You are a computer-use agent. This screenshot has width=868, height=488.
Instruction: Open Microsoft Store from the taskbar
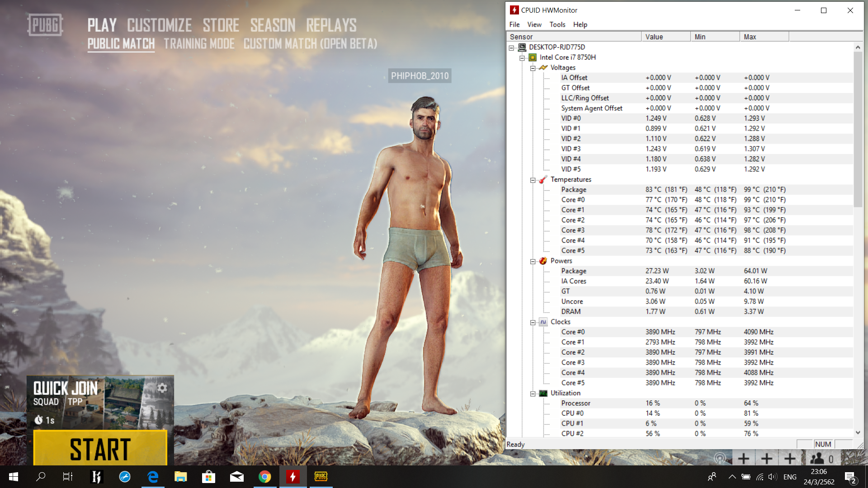point(208,477)
